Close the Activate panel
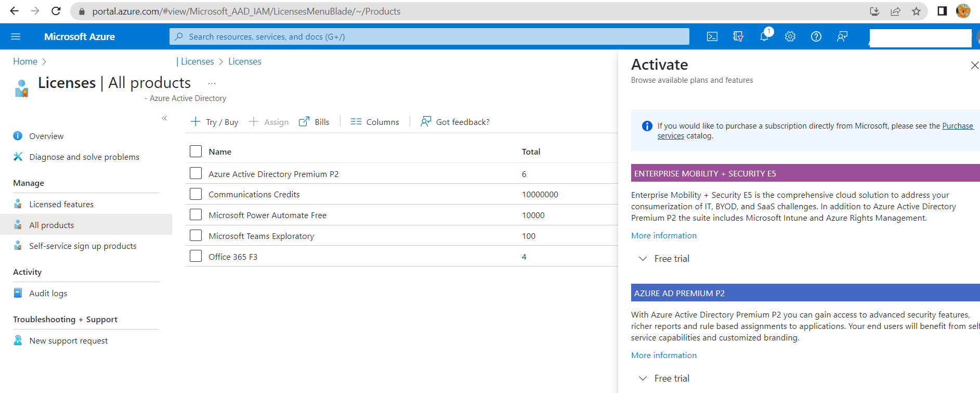Viewport: 980px width, 393px height. [975, 65]
